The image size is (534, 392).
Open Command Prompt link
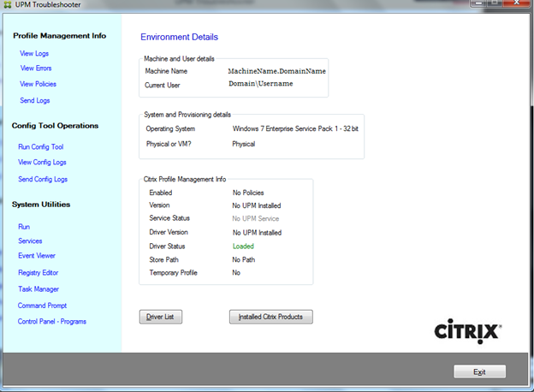[x=42, y=306]
